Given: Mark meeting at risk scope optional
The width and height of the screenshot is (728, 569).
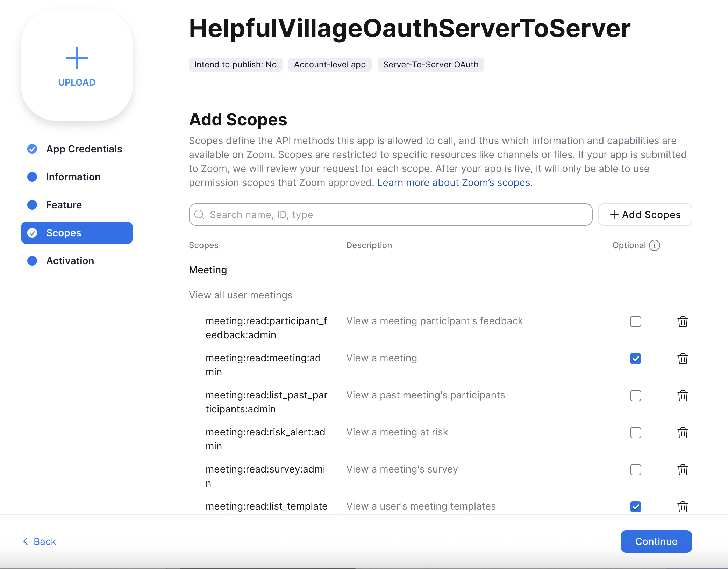Looking at the screenshot, I should pos(636,433).
